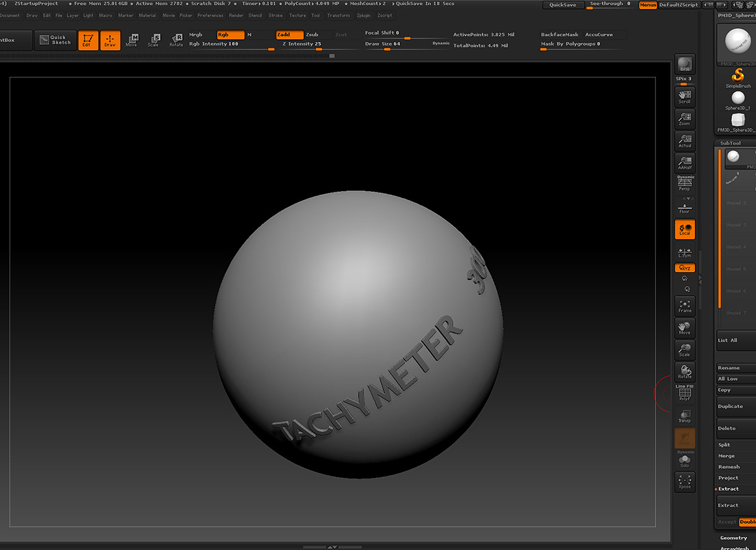
Task: Toggle Solo mode
Action: (x=684, y=460)
